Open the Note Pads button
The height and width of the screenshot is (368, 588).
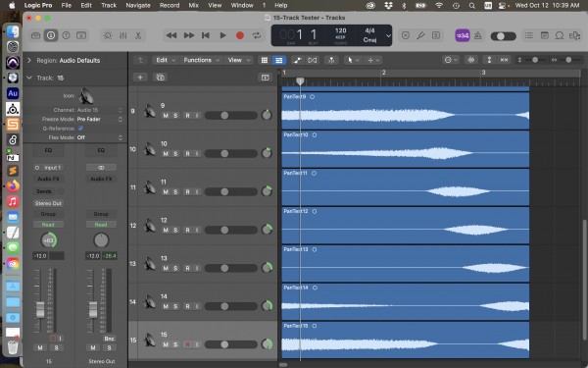(545, 35)
